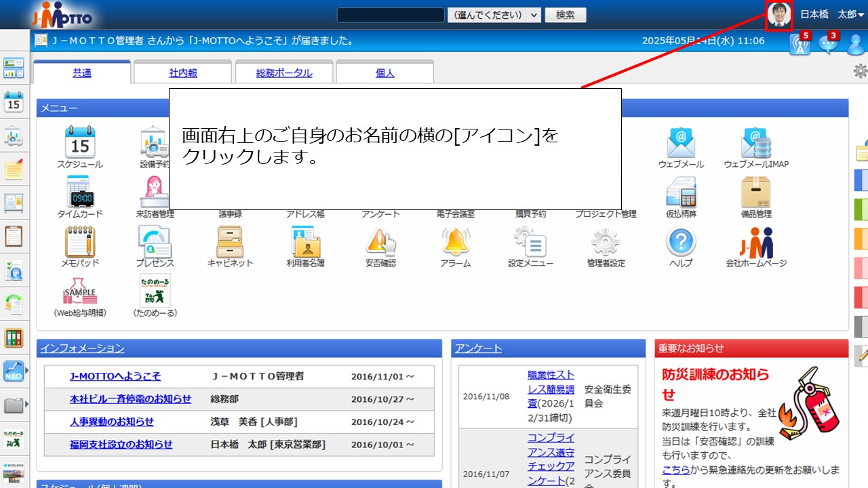Click the ウェブメール mail icon
Image resolution: width=868 pixels, height=488 pixels.
click(681, 142)
